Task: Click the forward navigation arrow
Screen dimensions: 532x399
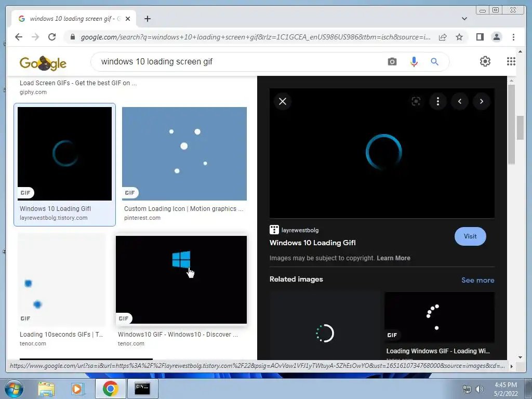Action: (x=35, y=37)
